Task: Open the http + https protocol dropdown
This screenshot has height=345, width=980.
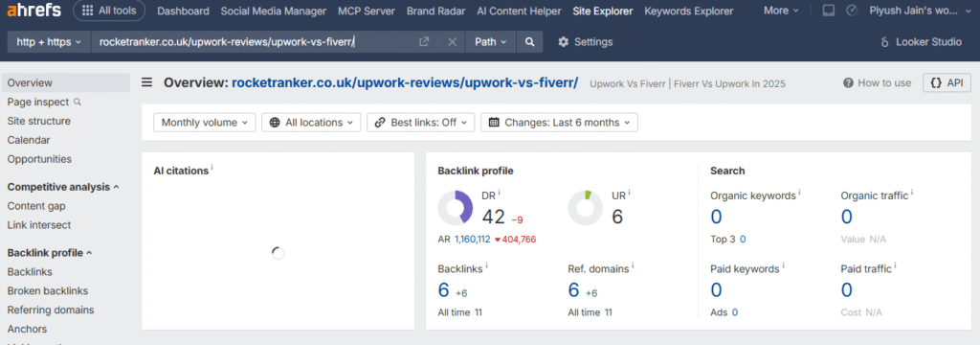Action: [x=49, y=42]
